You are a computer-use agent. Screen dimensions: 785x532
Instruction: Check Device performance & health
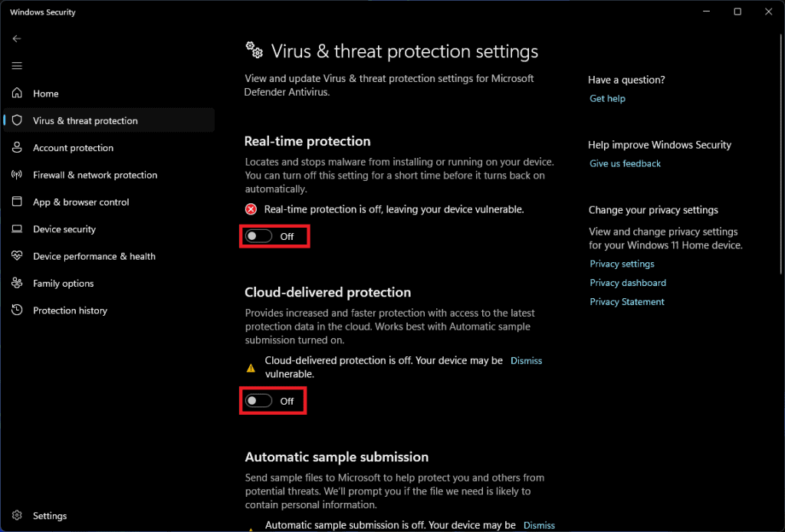pos(94,256)
